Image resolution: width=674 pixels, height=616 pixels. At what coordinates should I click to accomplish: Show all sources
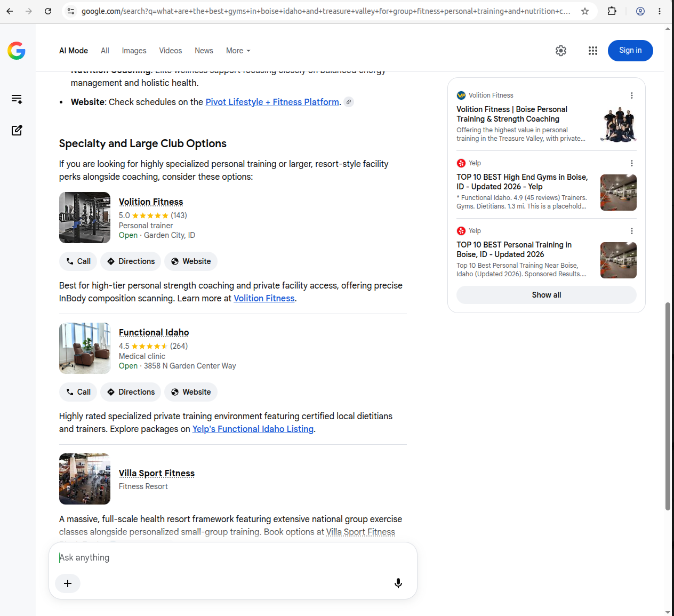[x=547, y=295]
